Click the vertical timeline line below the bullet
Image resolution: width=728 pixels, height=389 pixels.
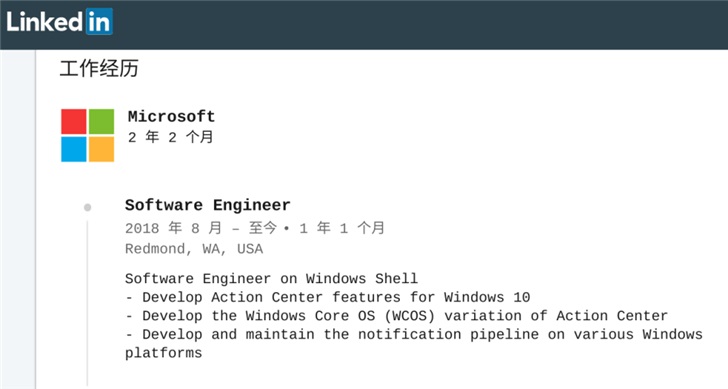tap(87, 304)
